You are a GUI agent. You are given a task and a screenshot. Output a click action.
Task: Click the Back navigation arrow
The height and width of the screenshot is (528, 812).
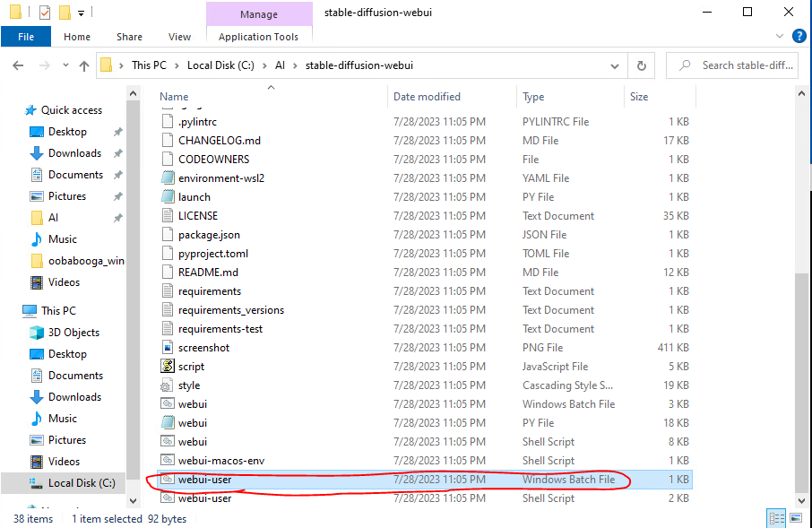pos(18,65)
